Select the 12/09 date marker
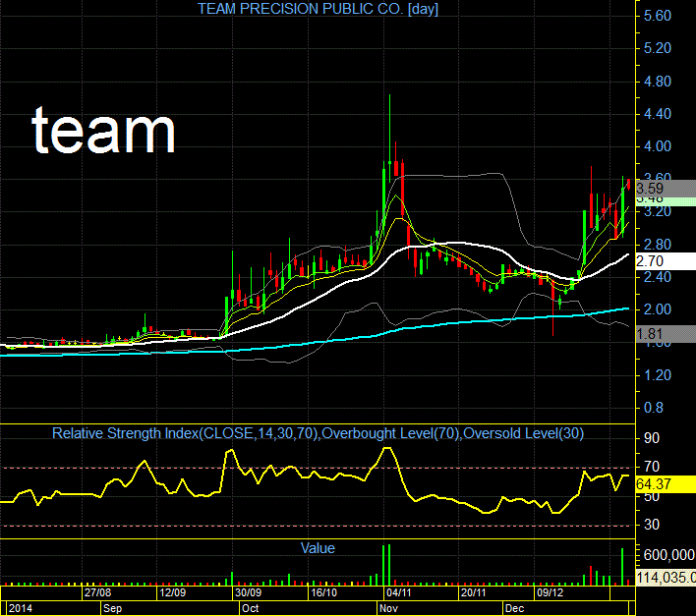Screen dimensions: 696x616 [173, 592]
